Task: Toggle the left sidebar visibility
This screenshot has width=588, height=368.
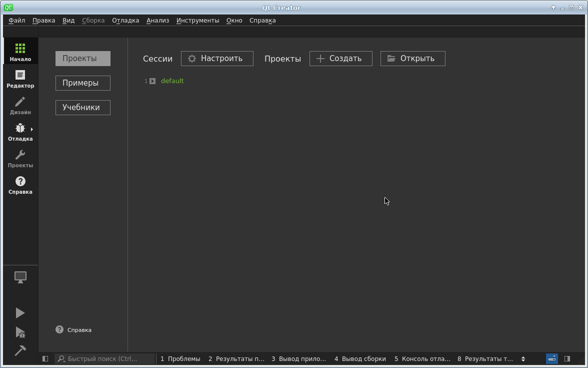Action: pos(45,358)
